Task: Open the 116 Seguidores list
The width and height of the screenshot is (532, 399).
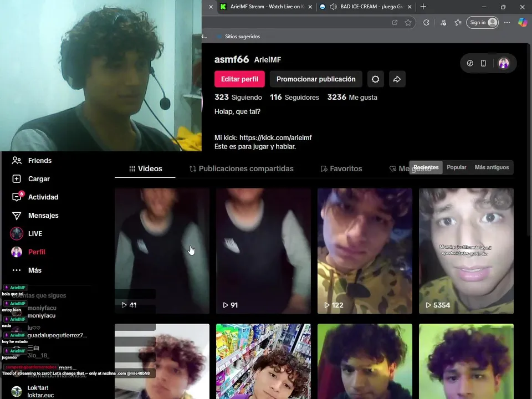Action: tap(294, 98)
